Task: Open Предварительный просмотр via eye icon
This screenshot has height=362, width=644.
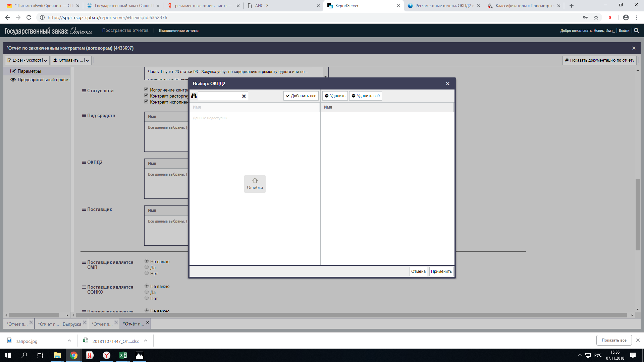Action: point(13,80)
